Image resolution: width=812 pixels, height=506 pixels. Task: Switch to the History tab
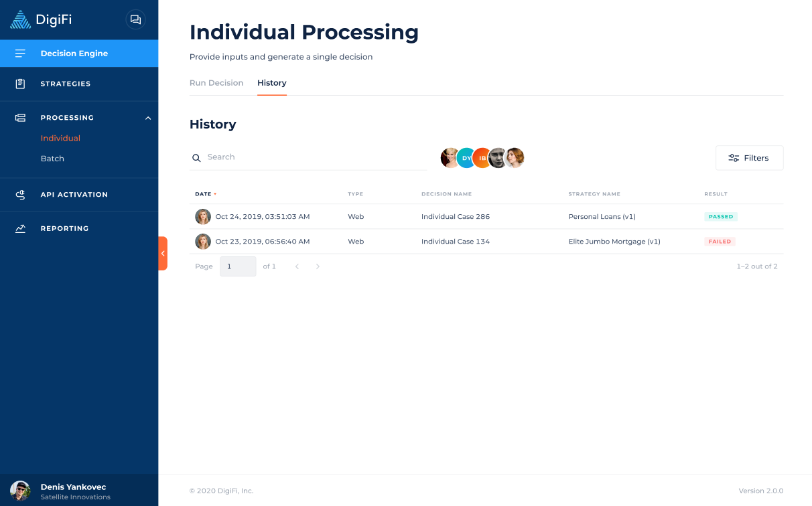click(x=272, y=83)
